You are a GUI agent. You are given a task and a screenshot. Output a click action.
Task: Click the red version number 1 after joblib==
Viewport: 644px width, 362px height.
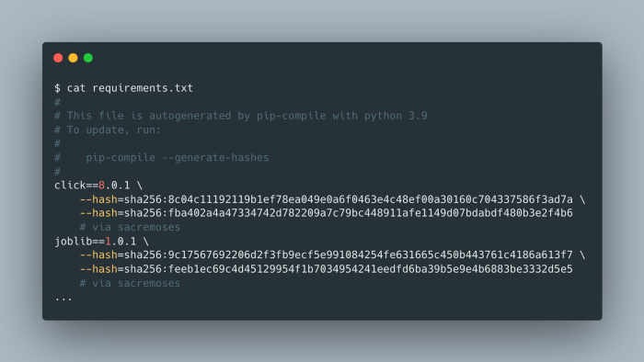tap(108, 241)
